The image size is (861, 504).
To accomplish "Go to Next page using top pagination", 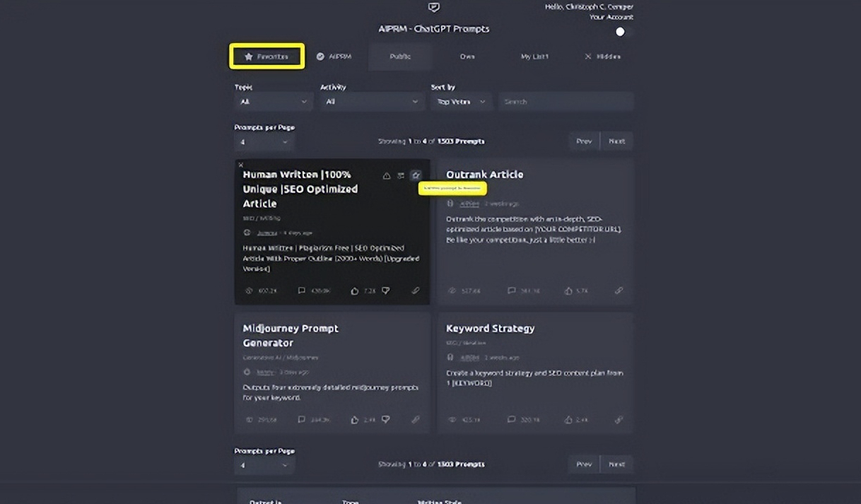I will 616,141.
